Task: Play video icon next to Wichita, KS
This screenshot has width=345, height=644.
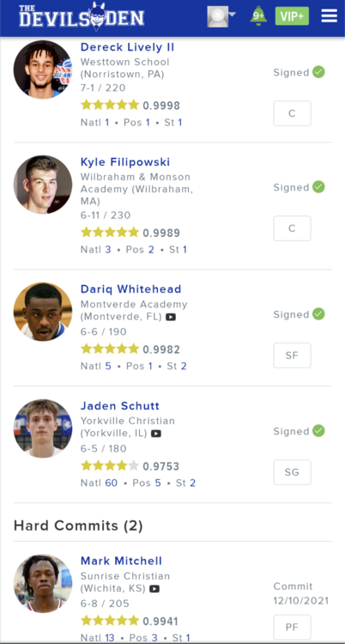Action: click(154, 589)
